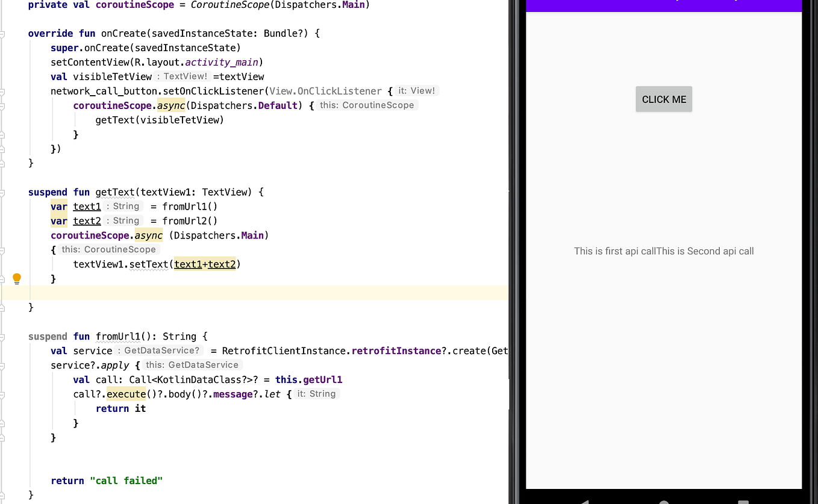Click 'CoroutineScope(Dispatchers.Main)' on the first line
Screen dimensions: 818x504
(x=280, y=5)
